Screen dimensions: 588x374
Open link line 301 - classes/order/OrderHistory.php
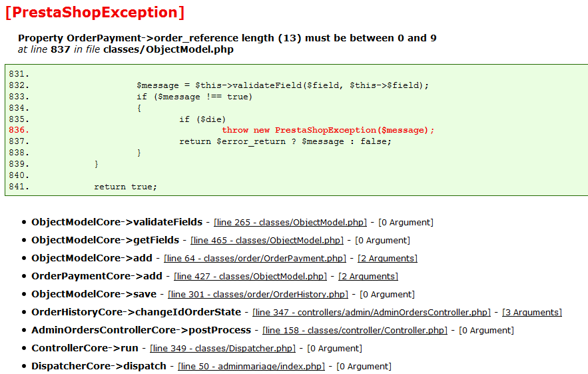pyautogui.click(x=258, y=295)
